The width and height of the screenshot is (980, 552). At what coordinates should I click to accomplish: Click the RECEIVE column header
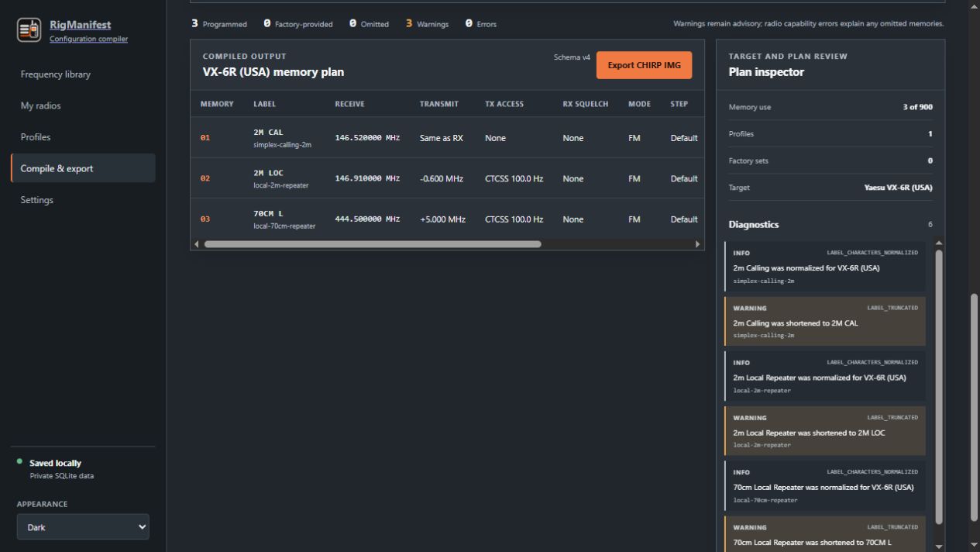(349, 104)
